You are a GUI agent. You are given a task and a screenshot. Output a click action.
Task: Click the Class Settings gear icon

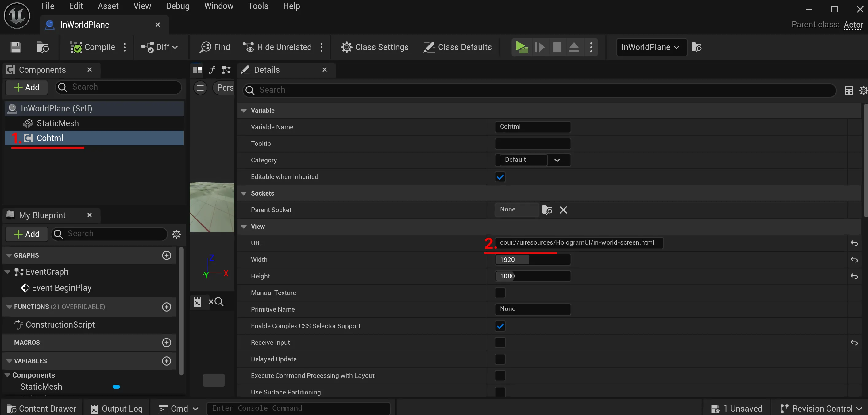click(x=346, y=47)
